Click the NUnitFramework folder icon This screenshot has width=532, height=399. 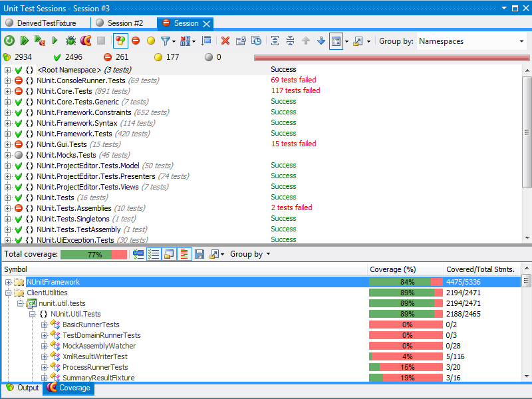click(19, 282)
